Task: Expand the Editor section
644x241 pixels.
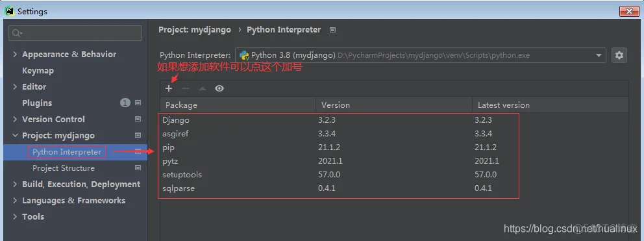Action: (15, 87)
